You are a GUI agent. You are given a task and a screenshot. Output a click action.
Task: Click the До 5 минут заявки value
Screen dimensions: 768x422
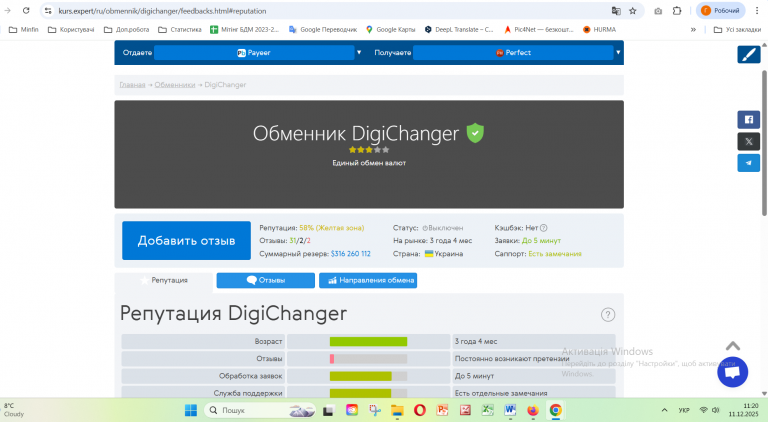[x=541, y=240]
